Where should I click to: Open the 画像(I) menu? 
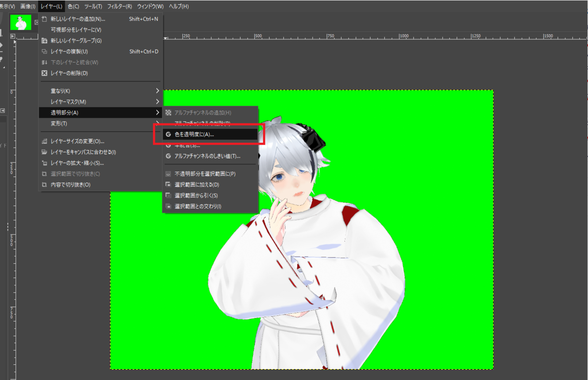coord(28,6)
